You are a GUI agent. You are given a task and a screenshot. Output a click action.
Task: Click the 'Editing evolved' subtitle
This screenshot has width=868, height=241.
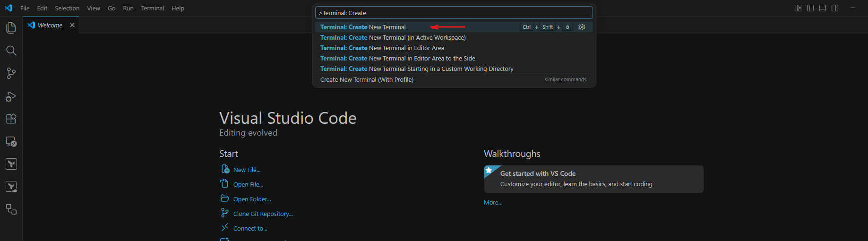(x=248, y=133)
